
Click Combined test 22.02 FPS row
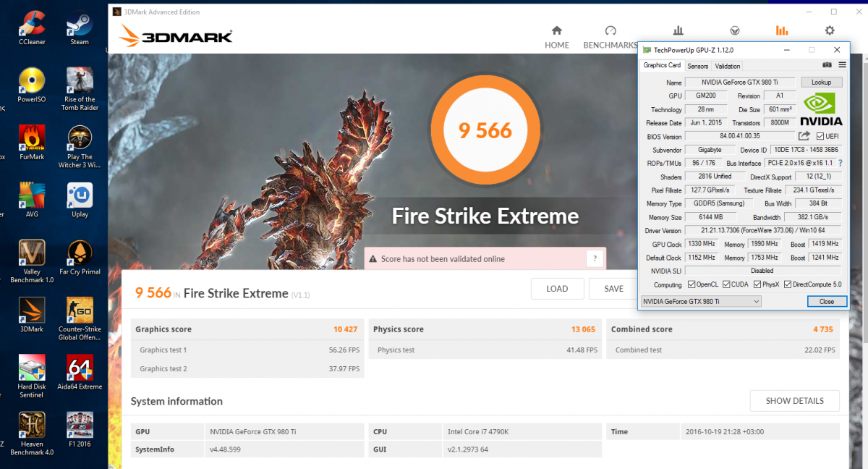pos(723,350)
